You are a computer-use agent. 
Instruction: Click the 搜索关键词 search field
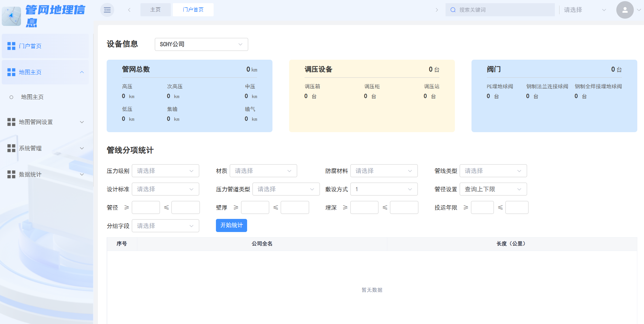pyautogui.click(x=500, y=10)
